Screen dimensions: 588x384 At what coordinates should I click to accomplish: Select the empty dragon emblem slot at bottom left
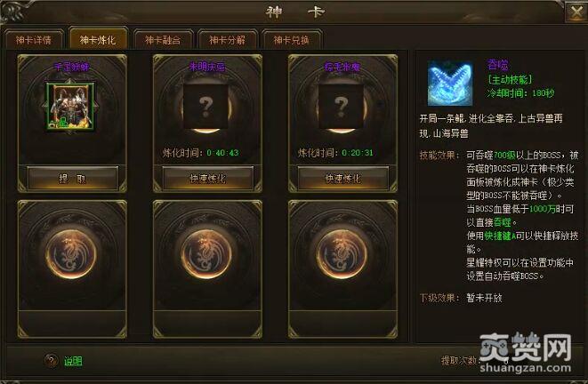(x=71, y=254)
